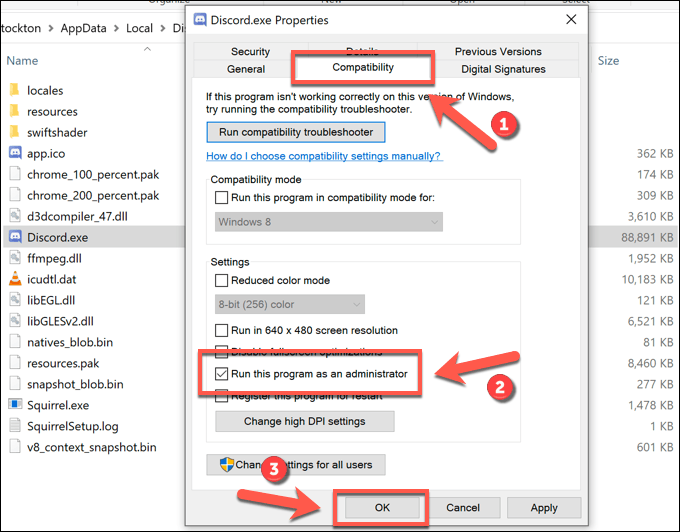
Task: Toggle Run this program as an administrator
Action: [x=222, y=374]
